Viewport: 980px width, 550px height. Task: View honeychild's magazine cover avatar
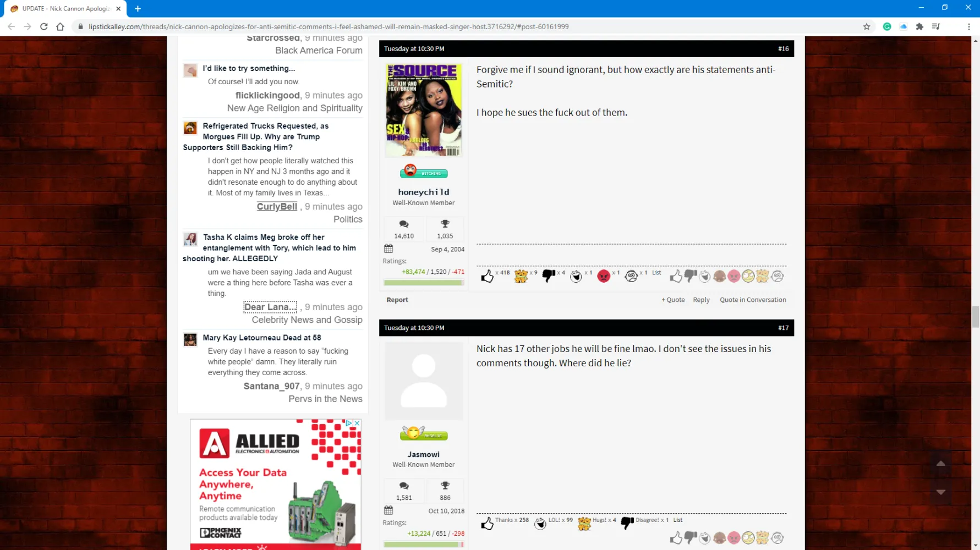pos(424,111)
